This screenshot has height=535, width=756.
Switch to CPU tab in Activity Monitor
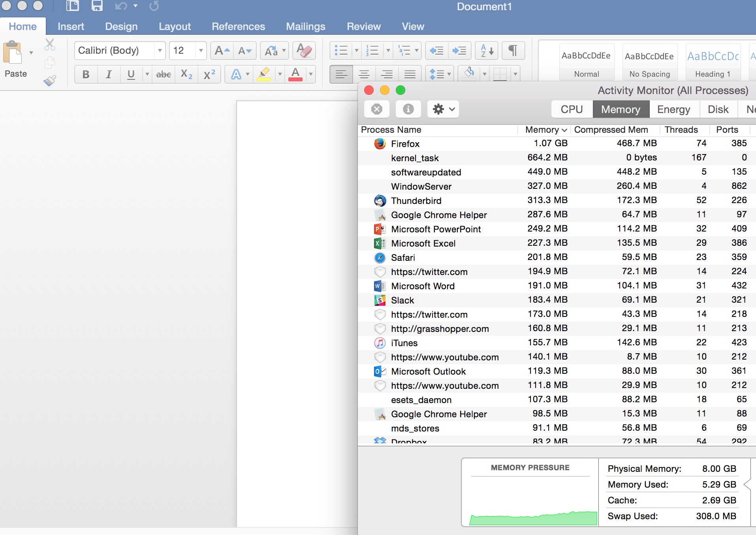click(572, 109)
